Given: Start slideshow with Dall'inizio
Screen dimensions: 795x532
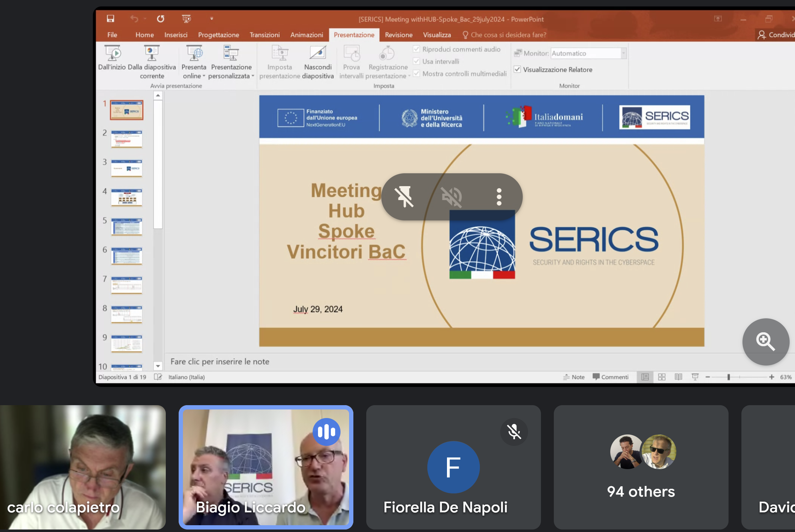Looking at the screenshot, I should [112, 58].
